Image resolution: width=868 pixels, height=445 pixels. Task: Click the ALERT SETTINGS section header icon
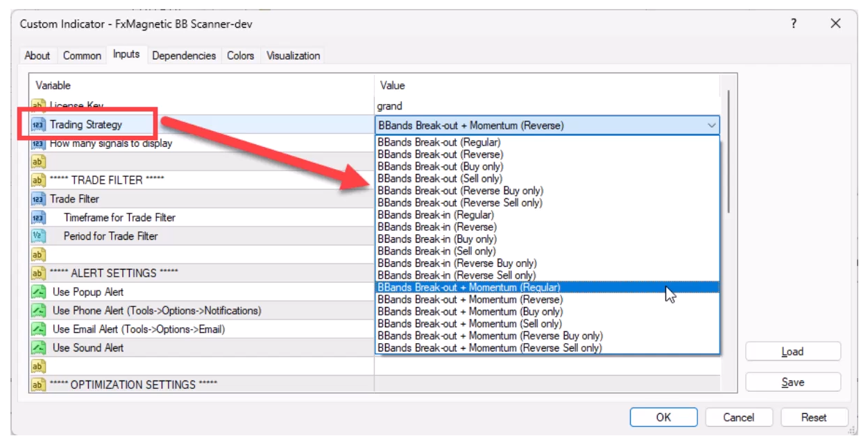point(37,273)
